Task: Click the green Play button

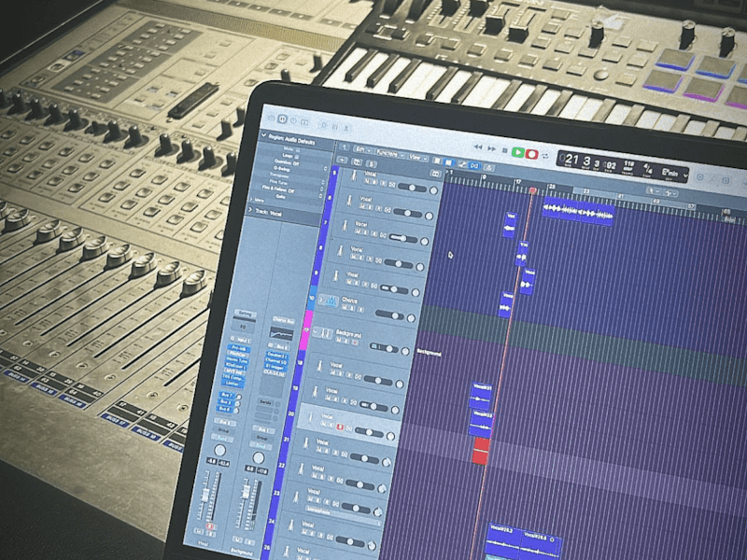Action: click(518, 152)
